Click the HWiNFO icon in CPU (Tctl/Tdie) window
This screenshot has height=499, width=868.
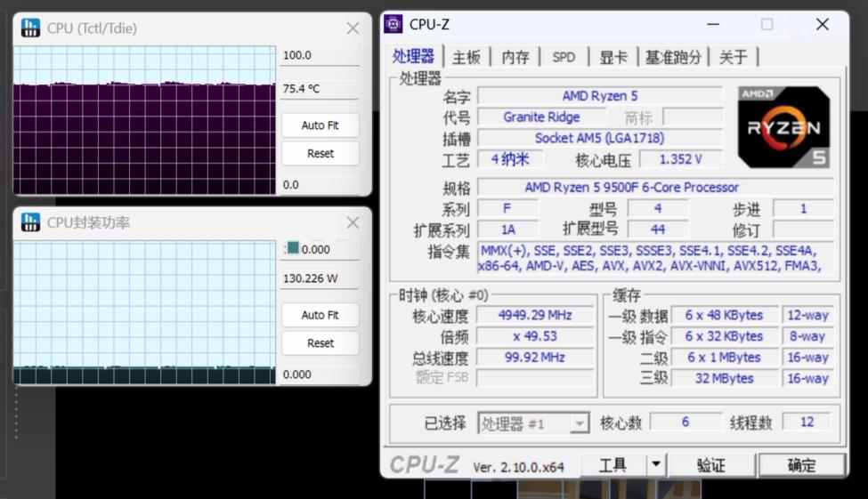[30, 28]
